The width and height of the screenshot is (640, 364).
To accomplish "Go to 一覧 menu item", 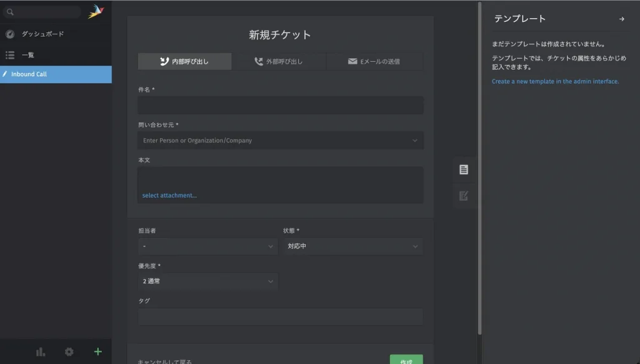I will pyautogui.click(x=56, y=55).
